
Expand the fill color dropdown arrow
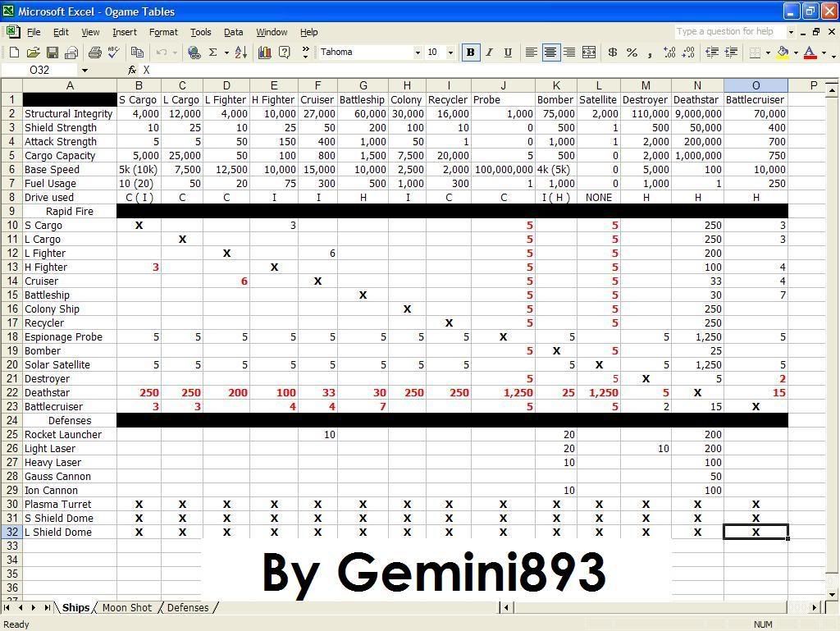click(x=796, y=53)
